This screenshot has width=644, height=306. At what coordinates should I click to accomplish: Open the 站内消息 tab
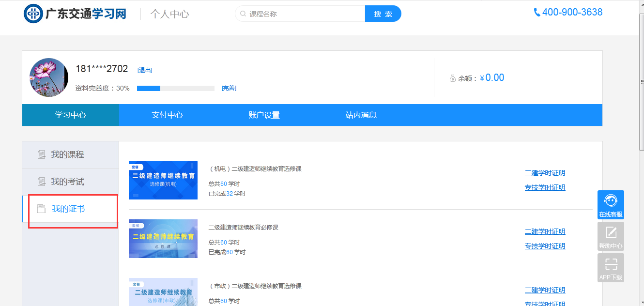tap(361, 115)
